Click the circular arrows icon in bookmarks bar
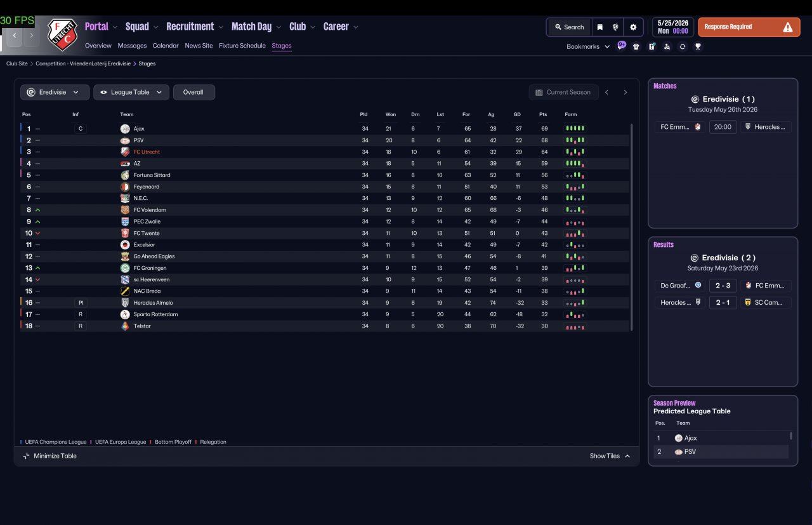 pyautogui.click(x=683, y=46)
